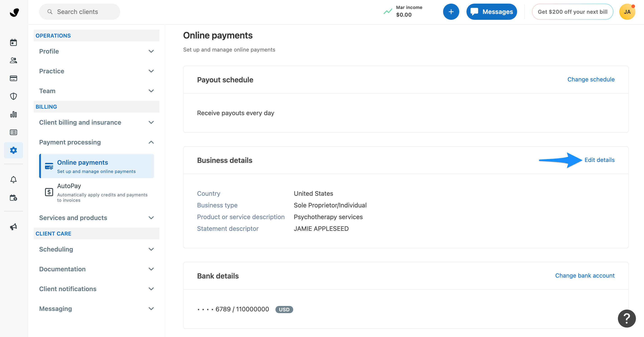Expand the Profile section chevron
Screen dimensions: 644x337
point(151,51)
